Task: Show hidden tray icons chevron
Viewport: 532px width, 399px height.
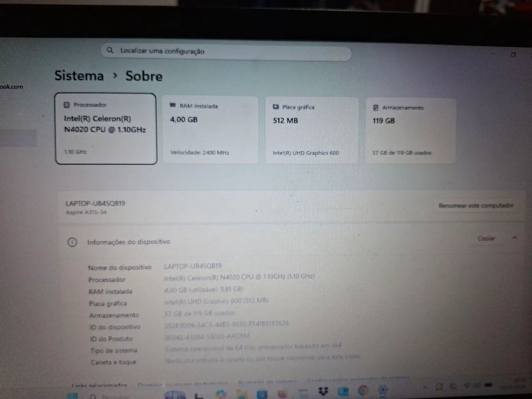Action: coord(425,387)
